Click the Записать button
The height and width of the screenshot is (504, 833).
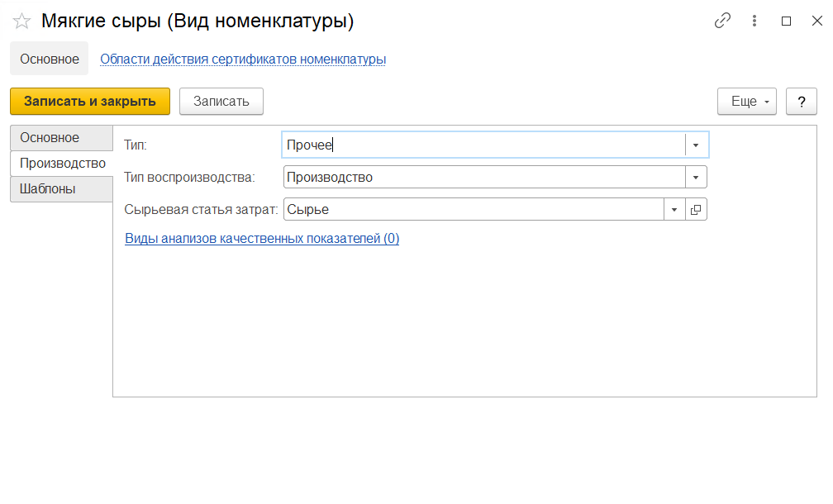coord(221,102)
